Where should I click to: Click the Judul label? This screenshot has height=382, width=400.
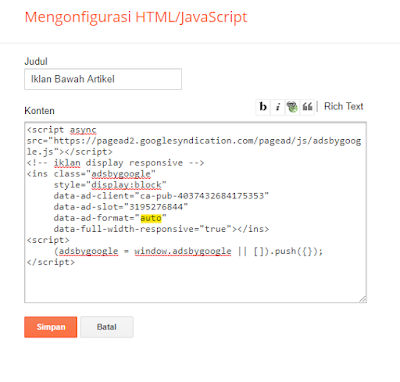[36, 62]
